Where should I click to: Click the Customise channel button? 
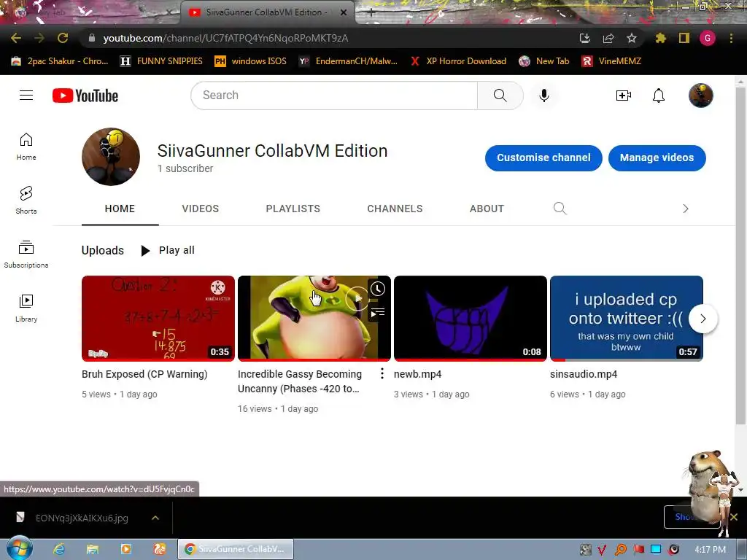(543, 157)
